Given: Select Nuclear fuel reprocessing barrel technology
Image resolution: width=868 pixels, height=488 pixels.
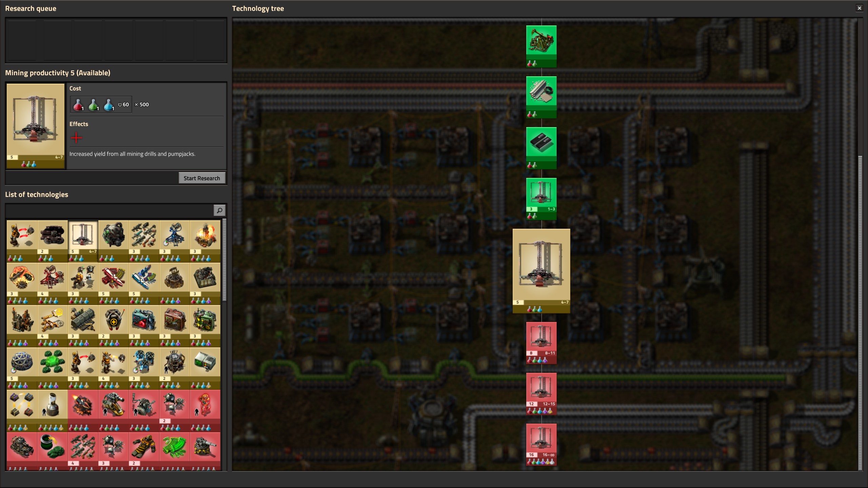Looking at the screenshot, I should point(53,451).
